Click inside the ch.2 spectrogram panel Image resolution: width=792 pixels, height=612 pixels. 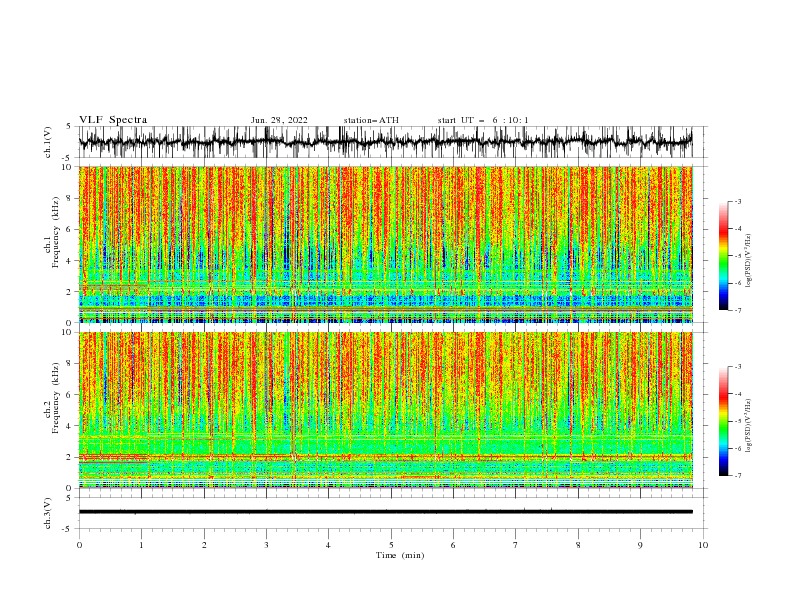pos(385,410)
